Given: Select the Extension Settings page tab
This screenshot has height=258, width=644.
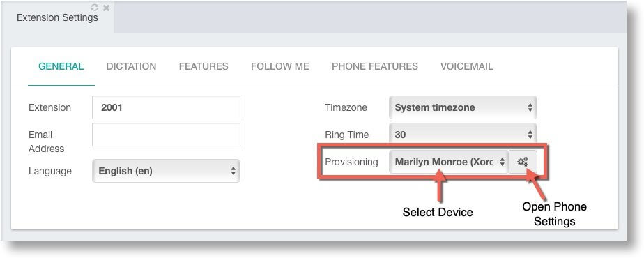Looking at the screenshot, I should pos(57,17).
